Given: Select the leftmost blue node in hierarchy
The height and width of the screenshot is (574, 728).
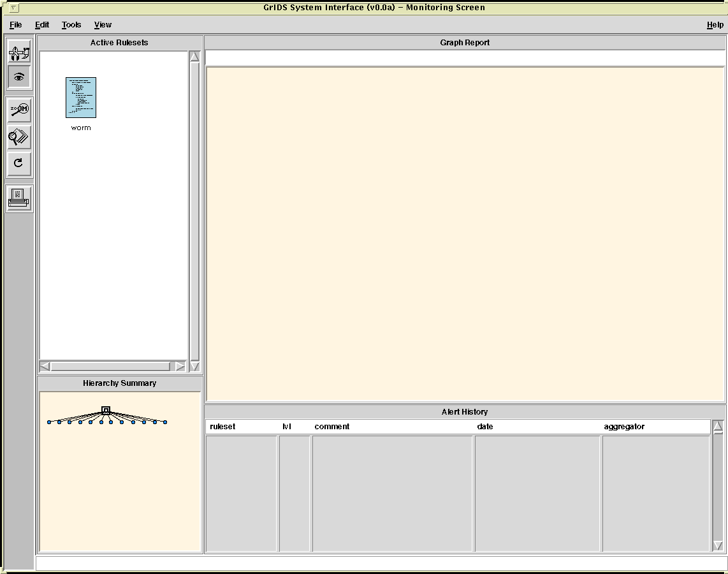Looking at the screenshot, I should click(x=49, y=422).
